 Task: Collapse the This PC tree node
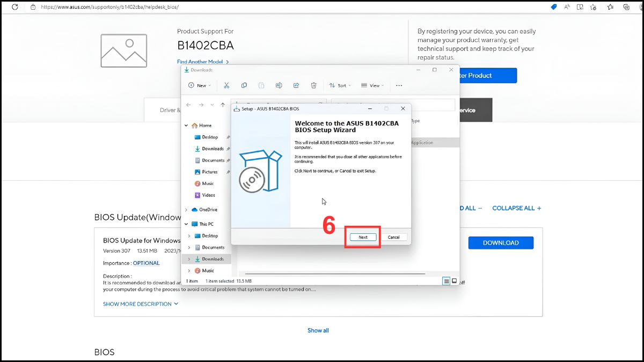coord(186,224)
